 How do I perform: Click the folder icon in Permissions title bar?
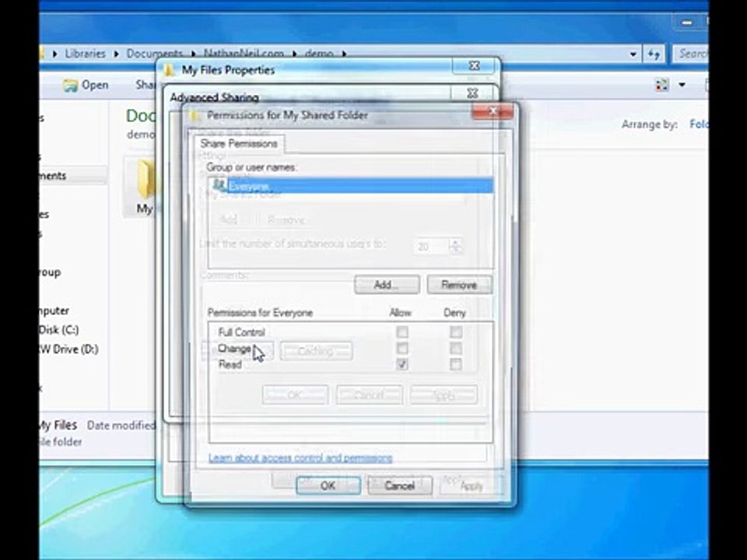pos(195,115)
